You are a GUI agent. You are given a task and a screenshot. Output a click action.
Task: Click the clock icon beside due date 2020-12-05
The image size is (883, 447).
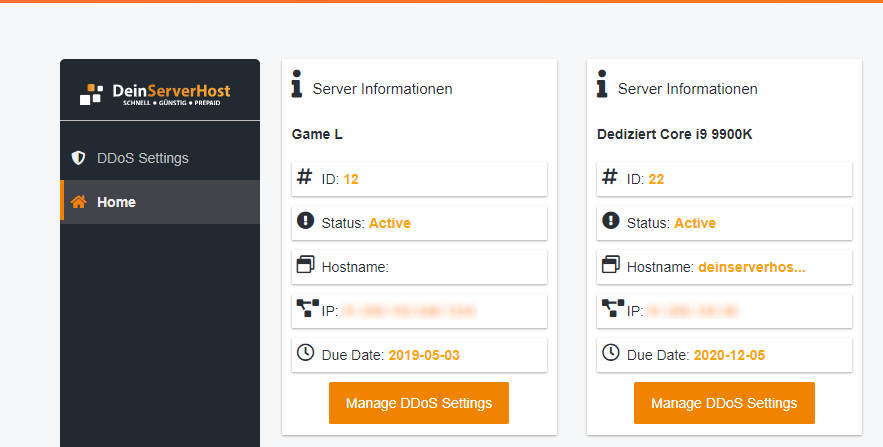point(611,353)
